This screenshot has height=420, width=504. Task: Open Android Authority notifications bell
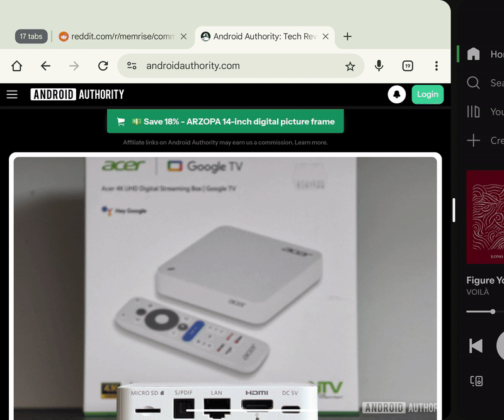(x=396, y=94)
